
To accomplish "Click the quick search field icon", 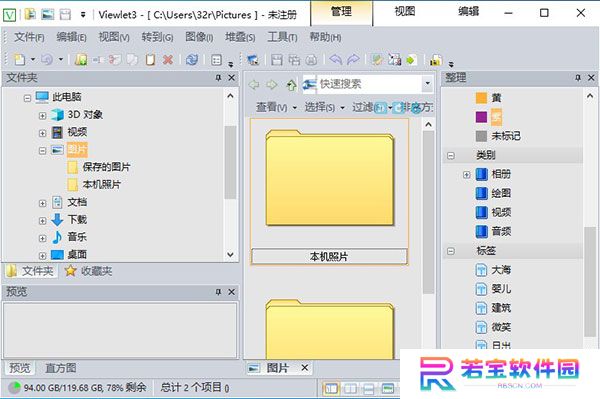I will tap(310, 84).
